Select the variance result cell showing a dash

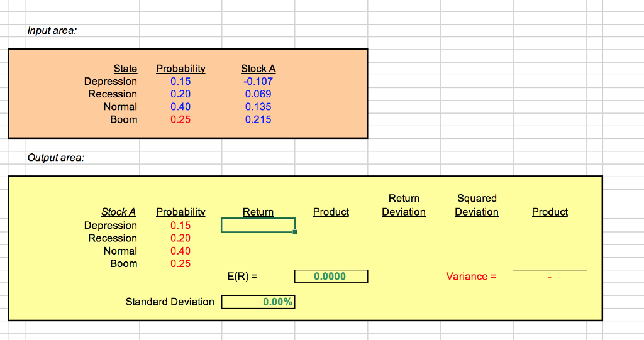click(x=550, y=277)
